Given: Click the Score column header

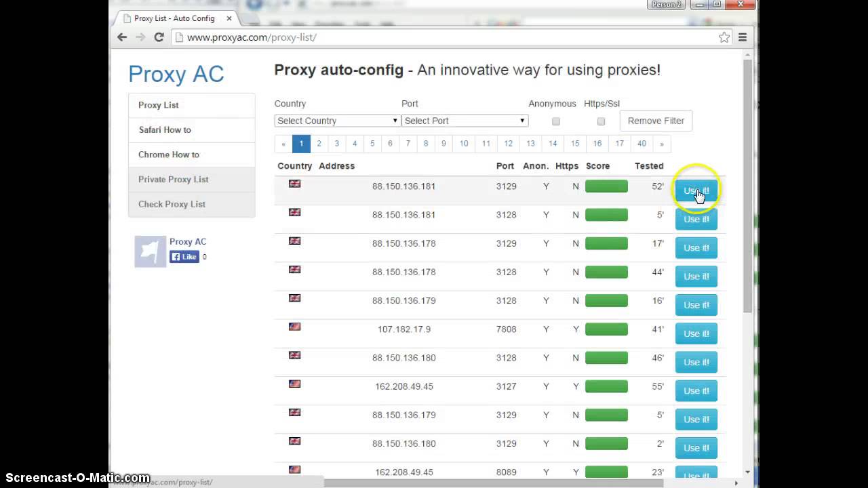Looking at the screenshot, I should pos(597,166).
